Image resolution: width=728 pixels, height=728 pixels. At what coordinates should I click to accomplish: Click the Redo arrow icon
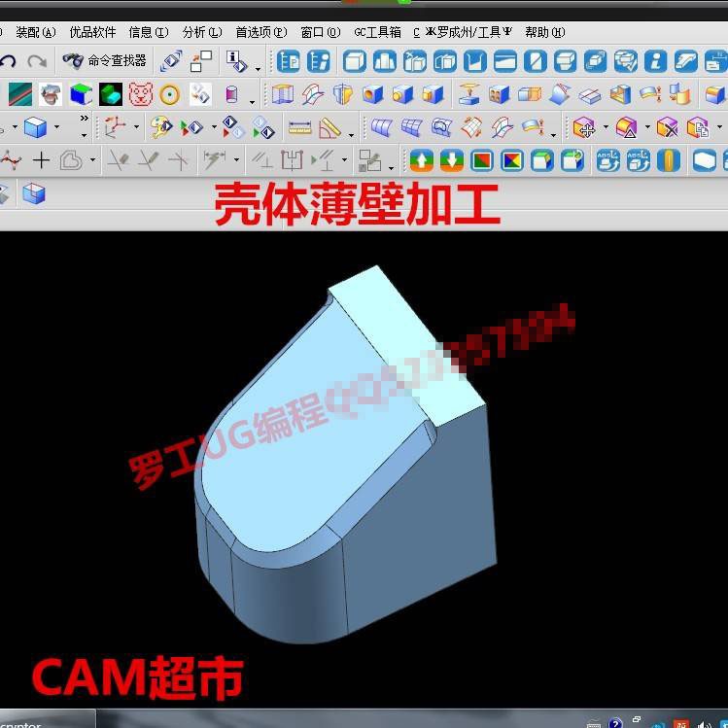pos(37,61)
